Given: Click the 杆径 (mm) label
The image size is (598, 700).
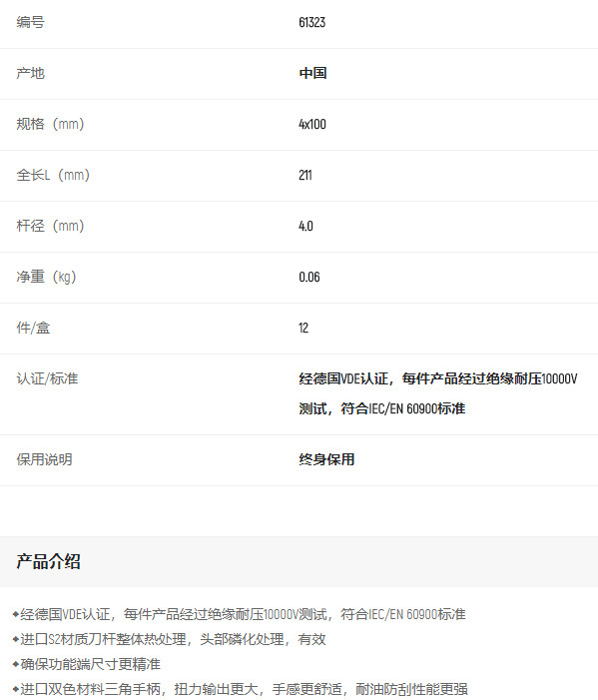Looking at the screenshot, I should 51,226.
